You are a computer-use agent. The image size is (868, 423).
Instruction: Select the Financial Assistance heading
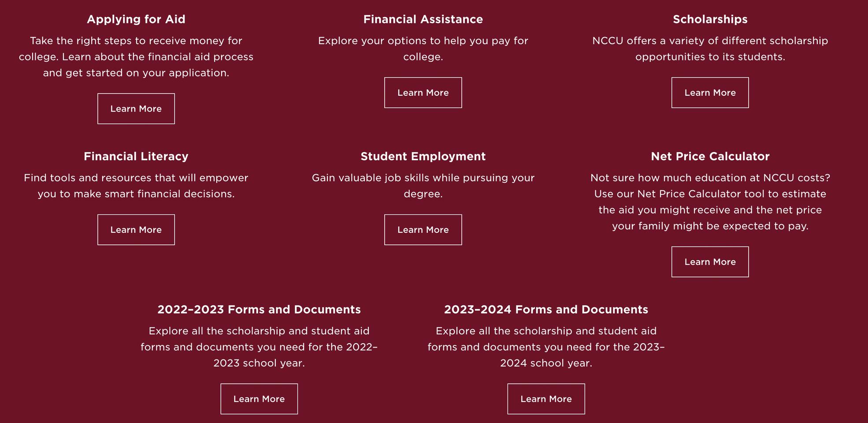[x=423, y=19]
